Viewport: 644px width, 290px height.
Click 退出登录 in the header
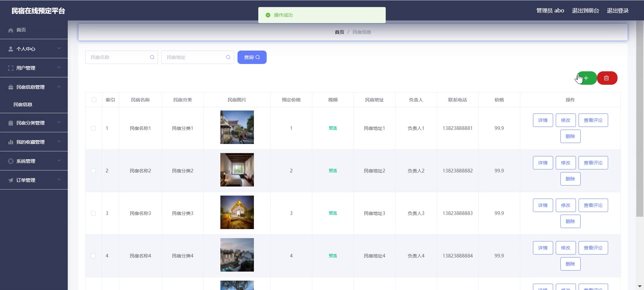click(x=618, y=11)
